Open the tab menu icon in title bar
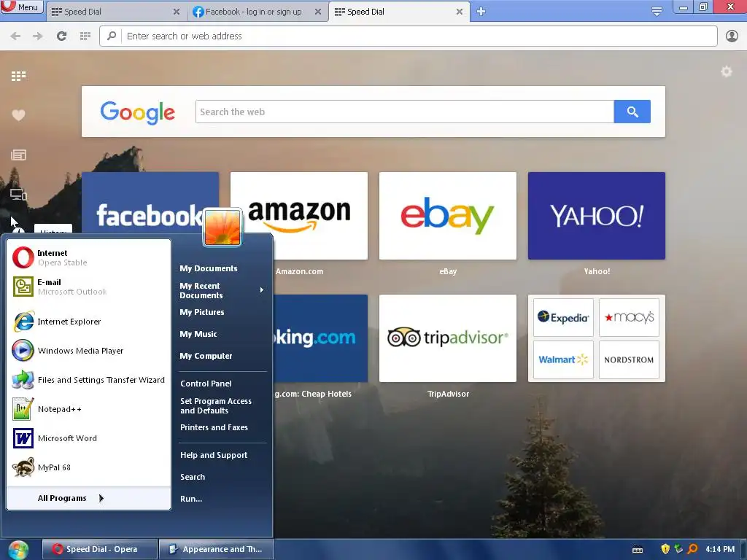747x560 pixels. pos(657,12)
